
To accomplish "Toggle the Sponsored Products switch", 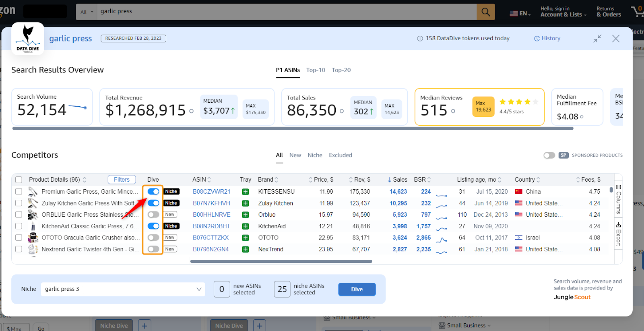I will [549, 155].
